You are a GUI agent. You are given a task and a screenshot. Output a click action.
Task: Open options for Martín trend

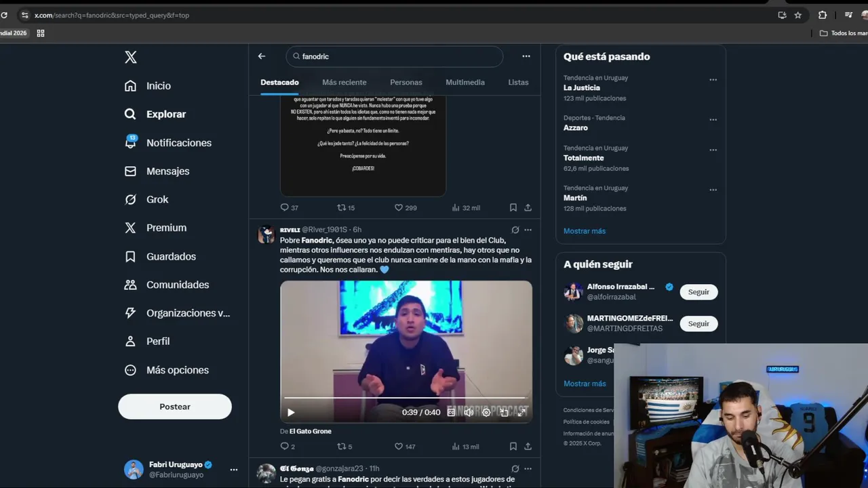(713, 190)
